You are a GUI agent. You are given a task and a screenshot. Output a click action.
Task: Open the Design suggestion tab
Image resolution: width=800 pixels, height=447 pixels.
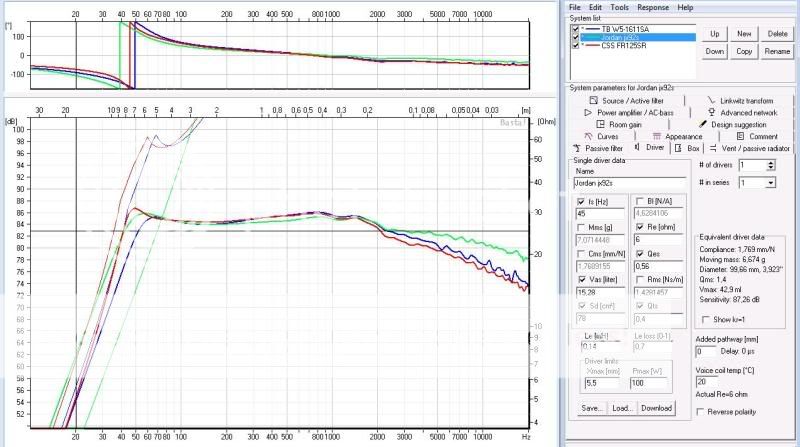click(x=737, y=125)
